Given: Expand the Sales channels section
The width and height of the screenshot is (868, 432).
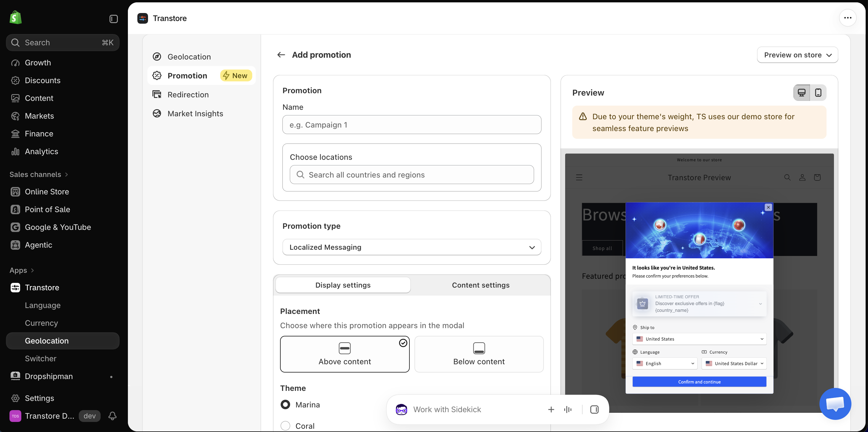Looking at the screenshot, I should [39, 174].
